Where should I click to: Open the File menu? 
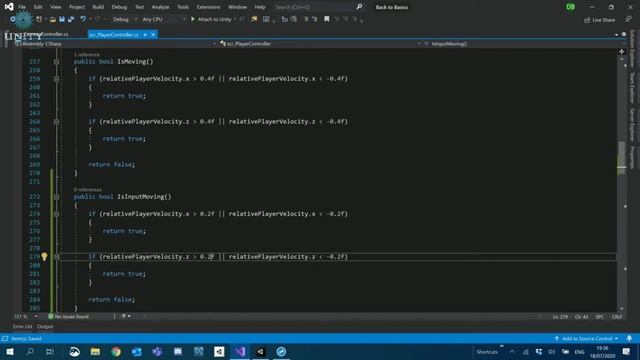click(22, 7)
